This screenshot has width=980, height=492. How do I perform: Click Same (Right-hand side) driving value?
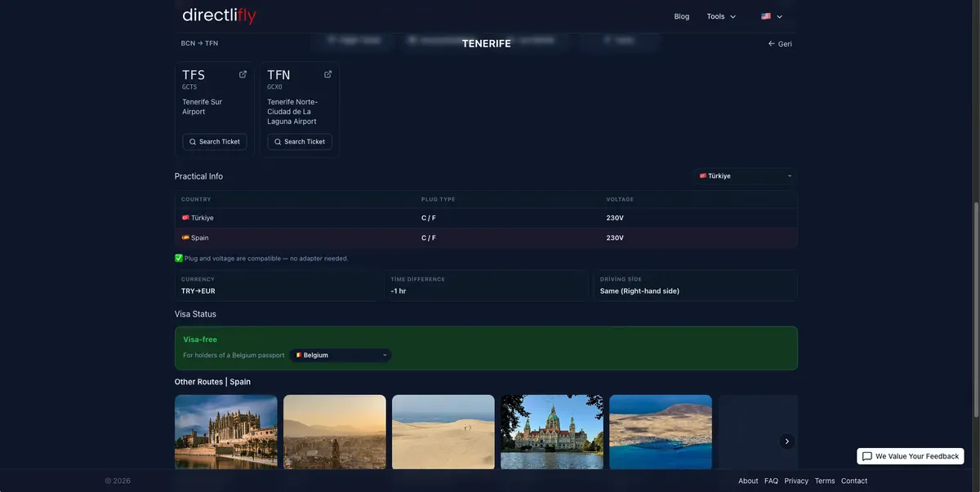click(x=639, y=291)
